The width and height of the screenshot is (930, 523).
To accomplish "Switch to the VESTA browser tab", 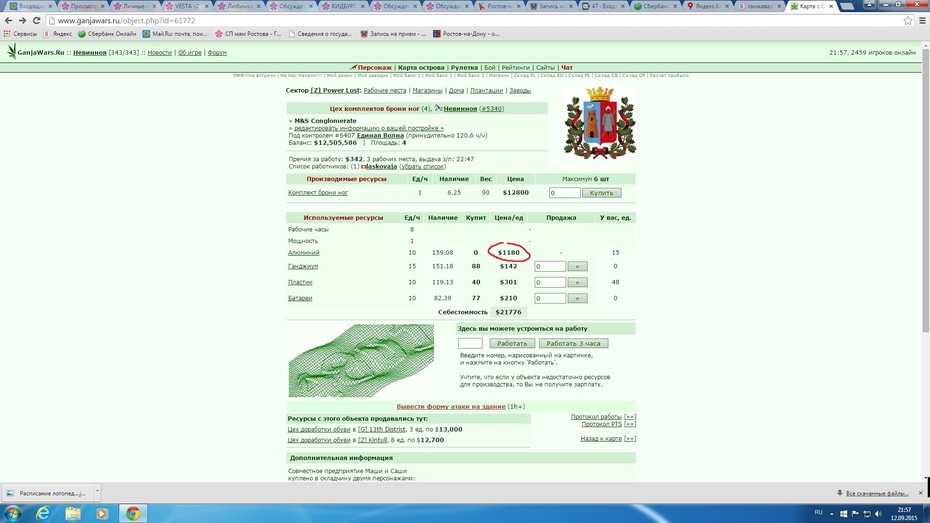I will click(x=186, y=6).
